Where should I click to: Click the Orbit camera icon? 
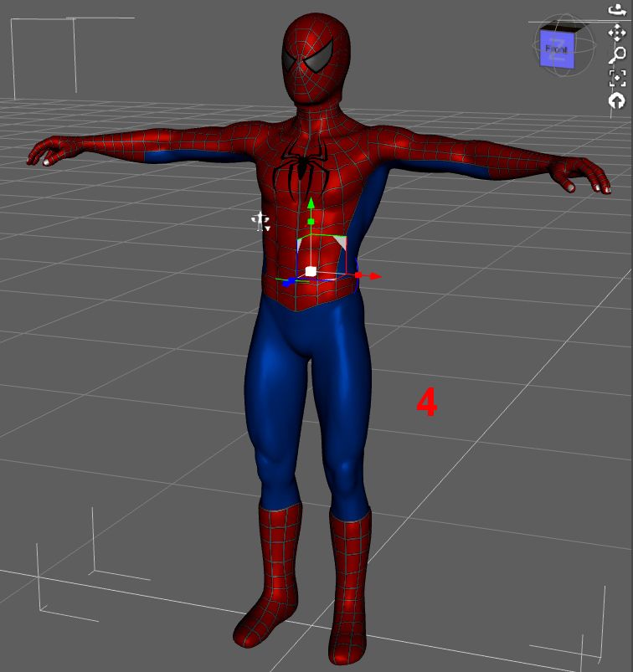[x=618, y=9]
